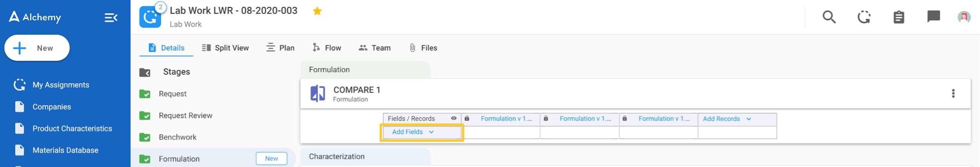Toggle lock on first Formulation column
This screenshot has height=167, width=980.
pyautogui.click(x=467, y=119)
